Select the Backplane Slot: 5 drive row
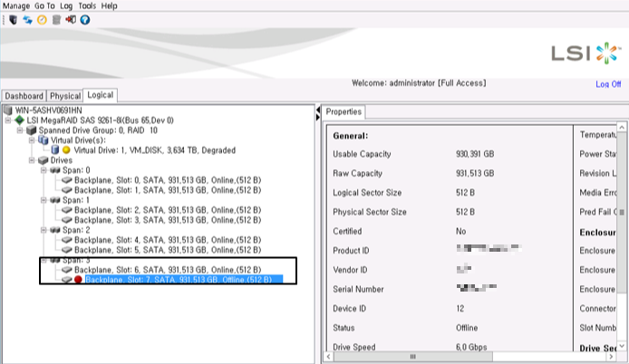629x364 pixels. [168, 250]
